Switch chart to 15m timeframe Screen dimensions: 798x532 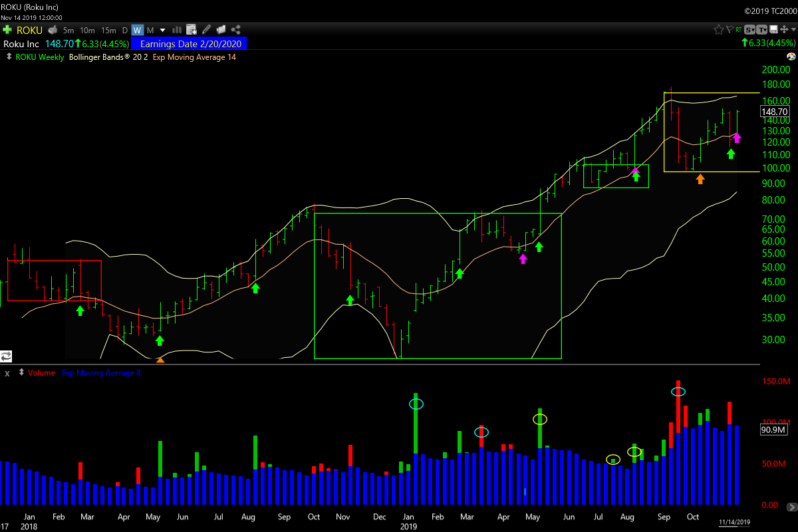point(108,30)
